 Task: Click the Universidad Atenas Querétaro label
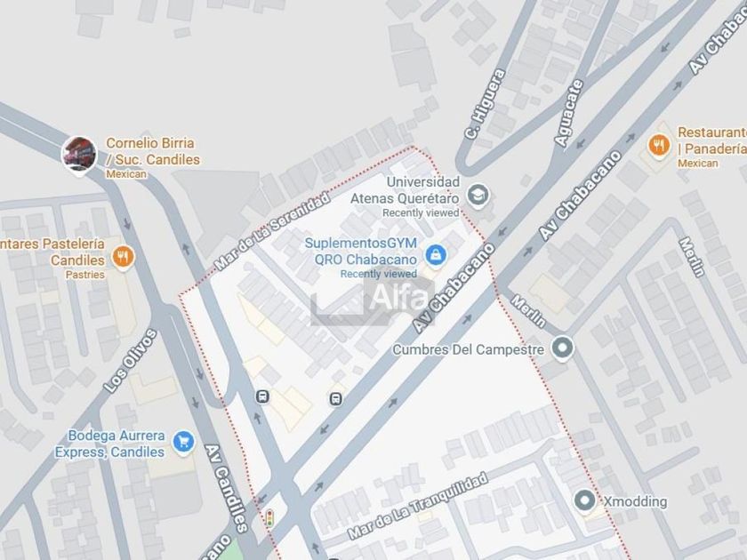tap(405, 190)
